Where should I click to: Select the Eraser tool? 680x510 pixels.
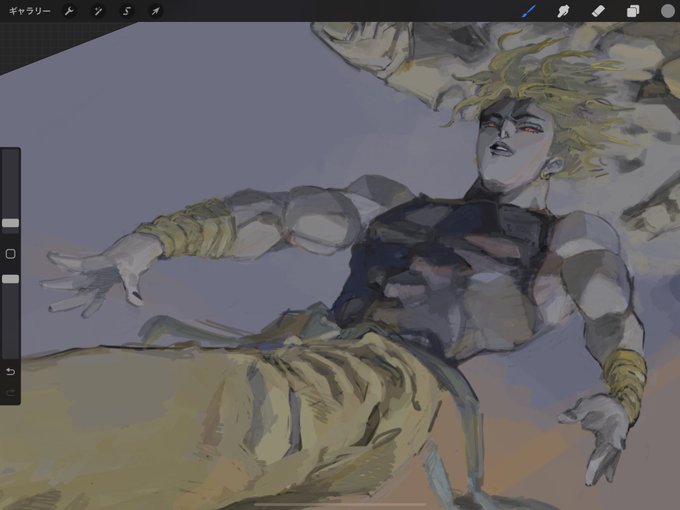click(598, 11)
